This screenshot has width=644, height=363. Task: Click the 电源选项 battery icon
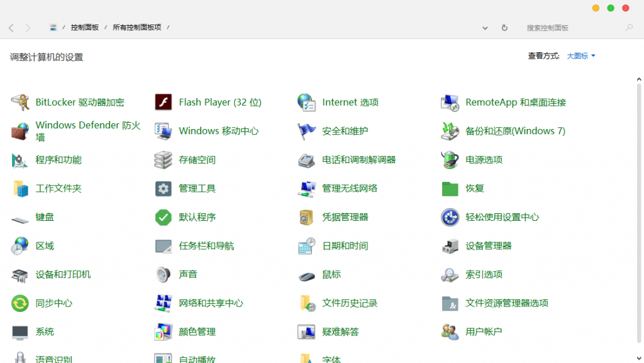(x=450, y=160)
